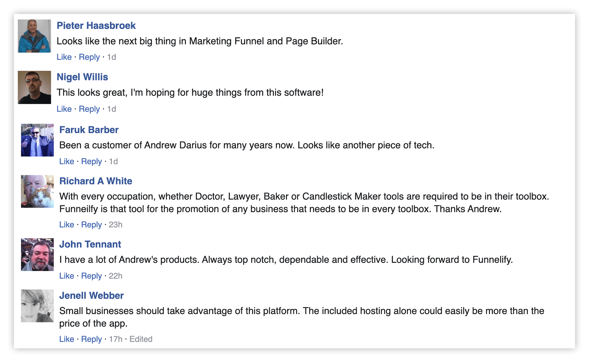Screen dimensions: 589x364
Task: Click Richard A White's profile picture
Action: 37,191
